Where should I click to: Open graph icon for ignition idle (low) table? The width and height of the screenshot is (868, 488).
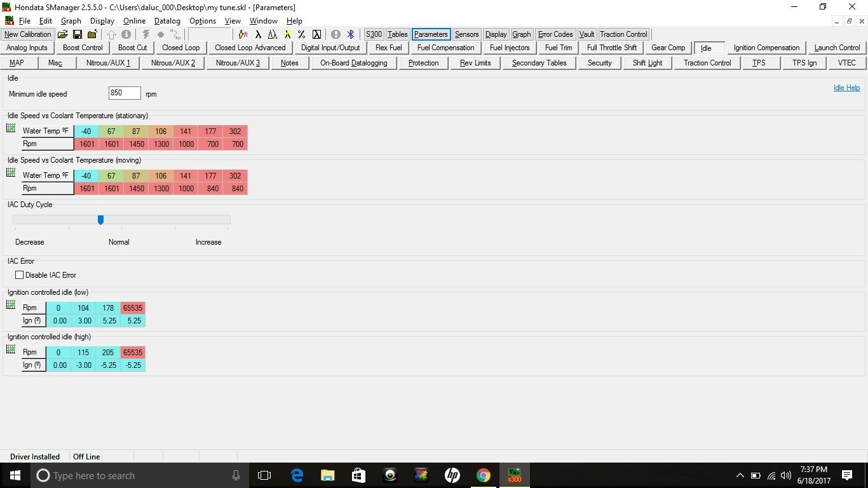point(11,305)
